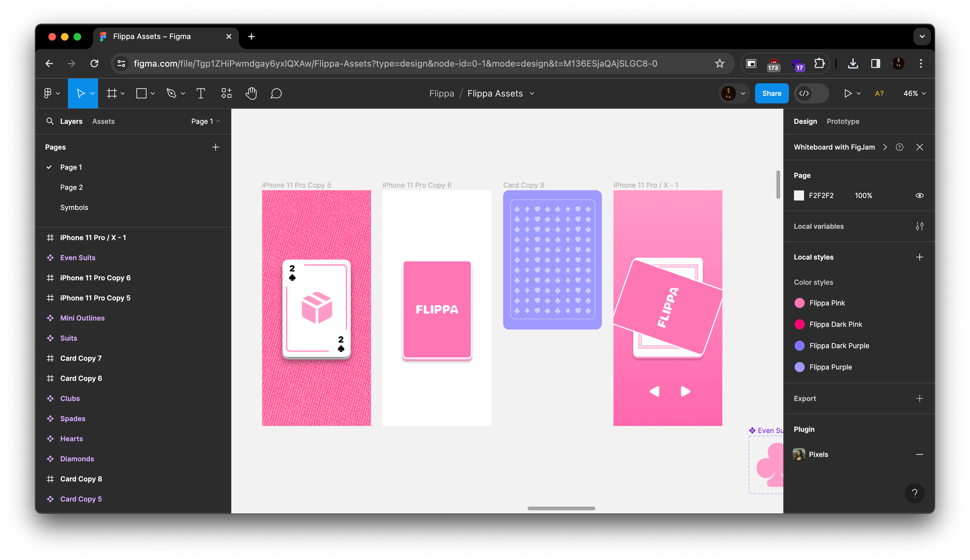Select the Hand tool
The width and height of the screenshot is (970, 560).
pyautogui.click(x=251, y=93)
